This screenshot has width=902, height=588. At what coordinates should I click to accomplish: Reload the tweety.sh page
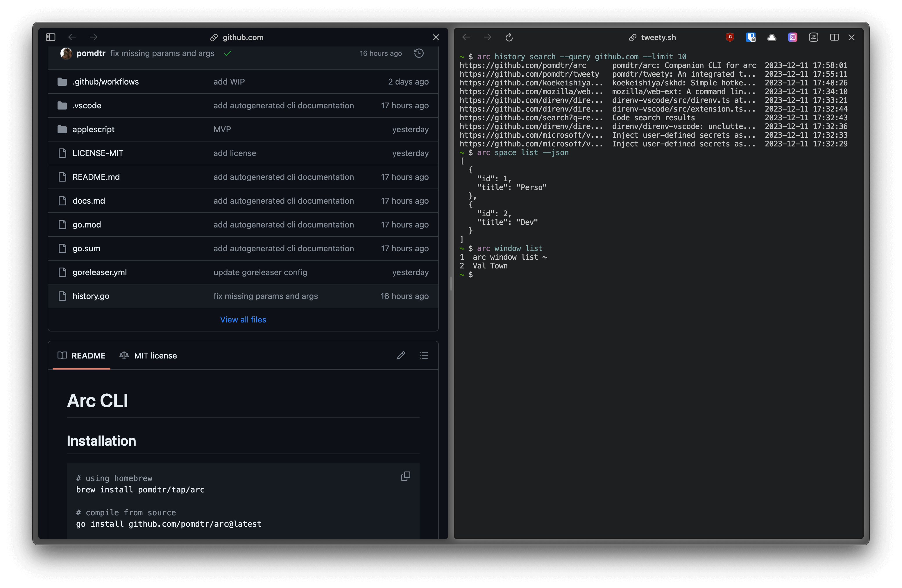(x=509, y=37)
